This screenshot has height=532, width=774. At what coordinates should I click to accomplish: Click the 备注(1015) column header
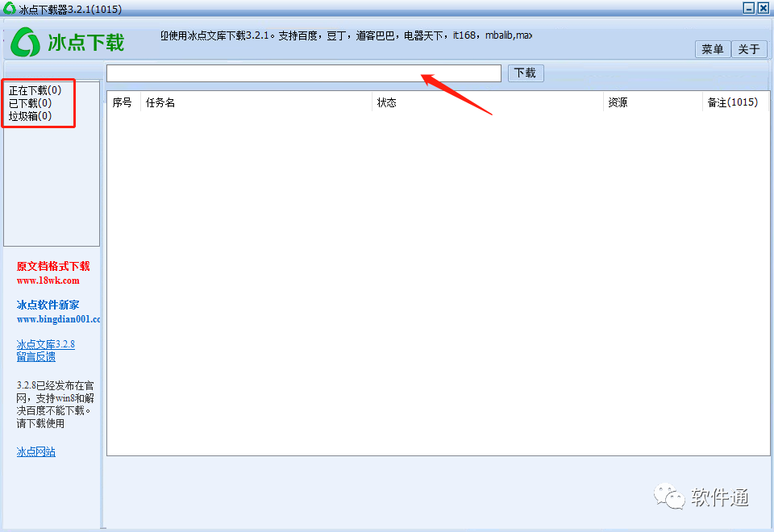pyautogui.click(x=734, y=102)
